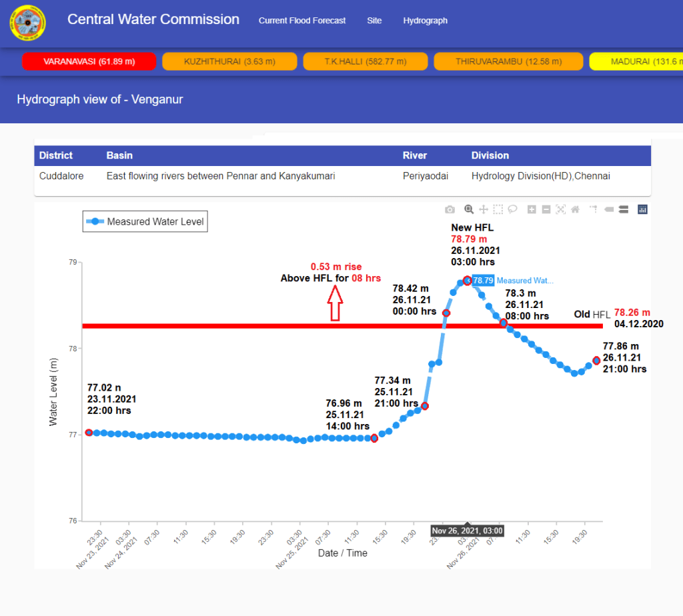This screenshot has height=616, width=683.
Task: Click the camera download plot icon
Action: tap(450, 209)
